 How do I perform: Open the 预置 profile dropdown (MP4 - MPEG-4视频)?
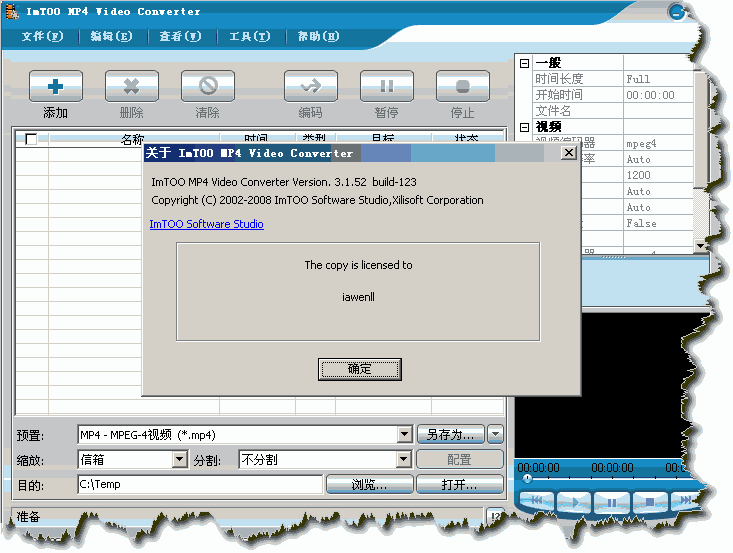[405, 435]
